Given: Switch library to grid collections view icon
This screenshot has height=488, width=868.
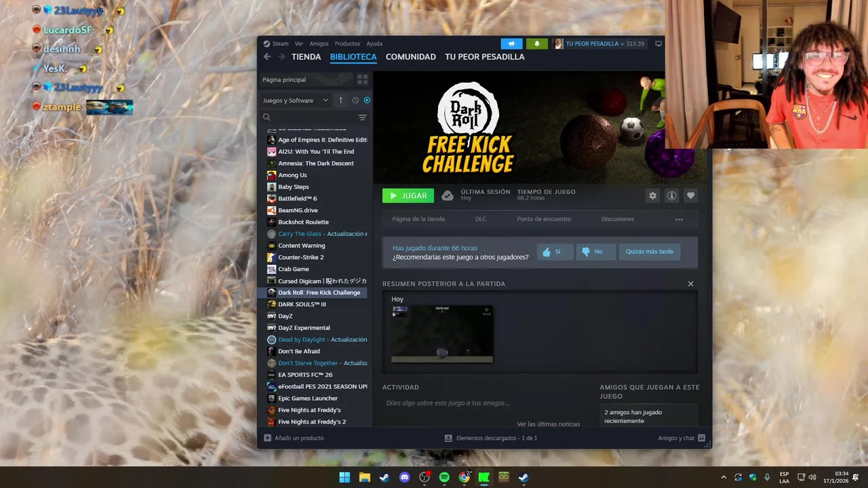Looking at the screenshot, I should (x=362, y=79).
